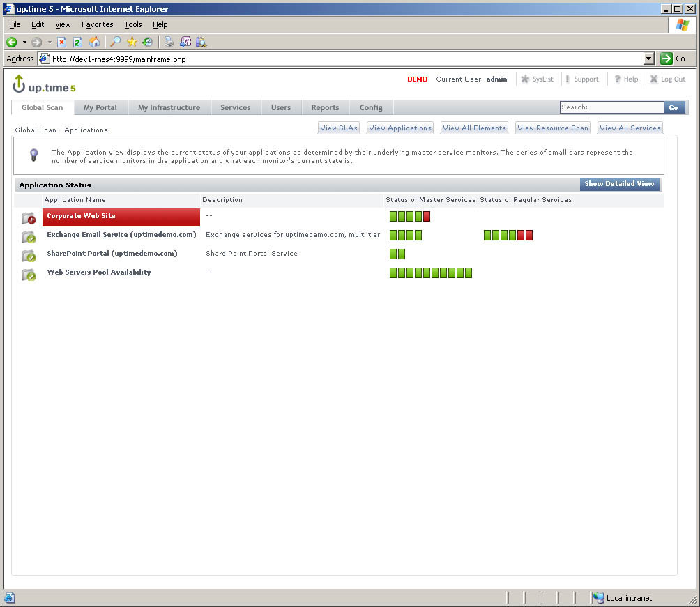This screenshot has width=700, height=607.
Task: Click the Corporate Web Site status icon
Action: point(29,218)
